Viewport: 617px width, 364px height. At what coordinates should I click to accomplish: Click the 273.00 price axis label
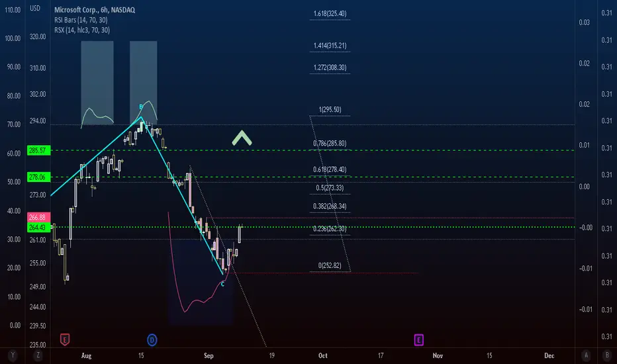38,195
